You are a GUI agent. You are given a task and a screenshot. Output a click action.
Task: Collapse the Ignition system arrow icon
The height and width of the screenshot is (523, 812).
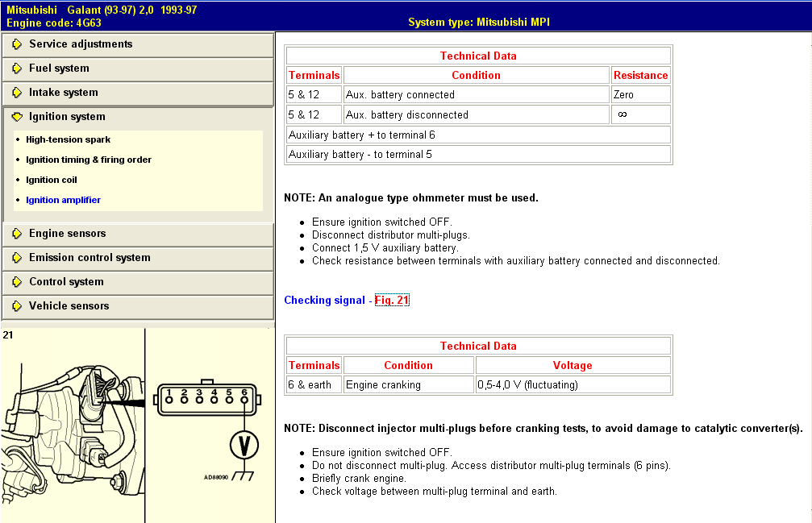17,117
